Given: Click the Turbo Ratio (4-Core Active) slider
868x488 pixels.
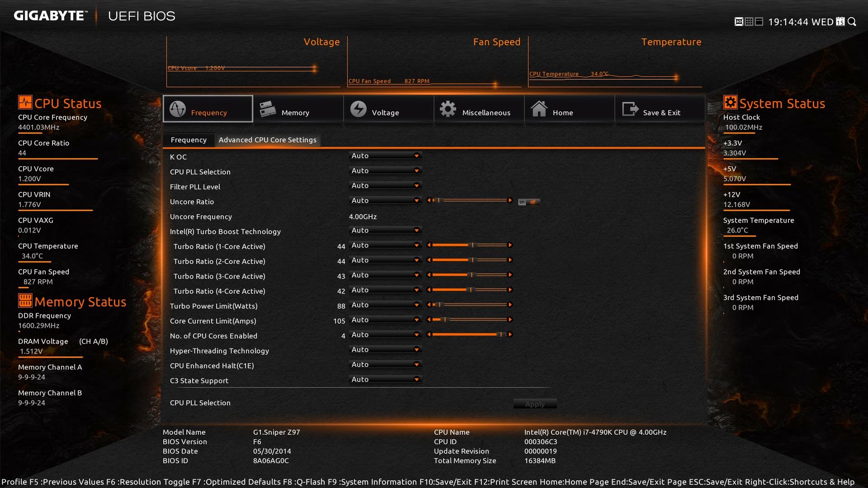Looking at the screenshot, I should [x=470, y=290].
